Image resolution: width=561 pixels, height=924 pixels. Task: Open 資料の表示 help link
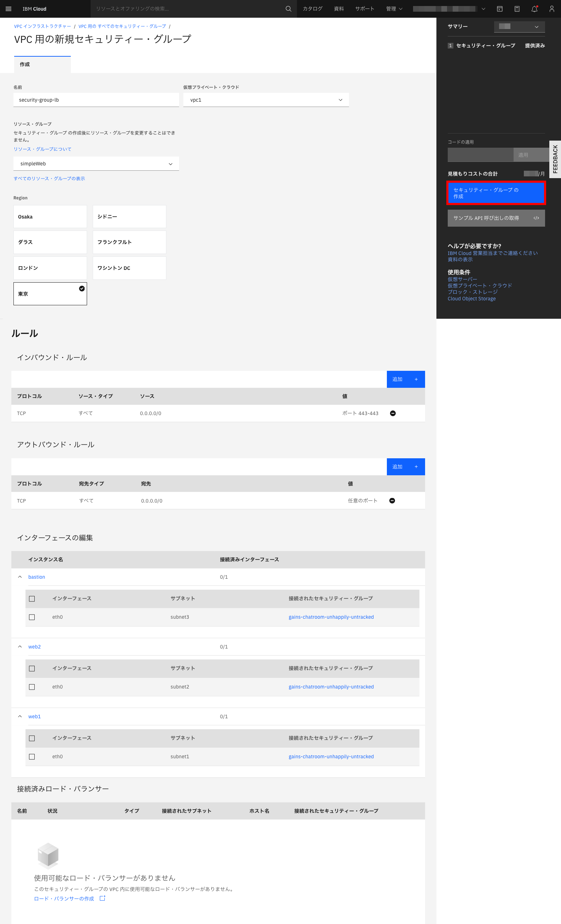[460, 260]
